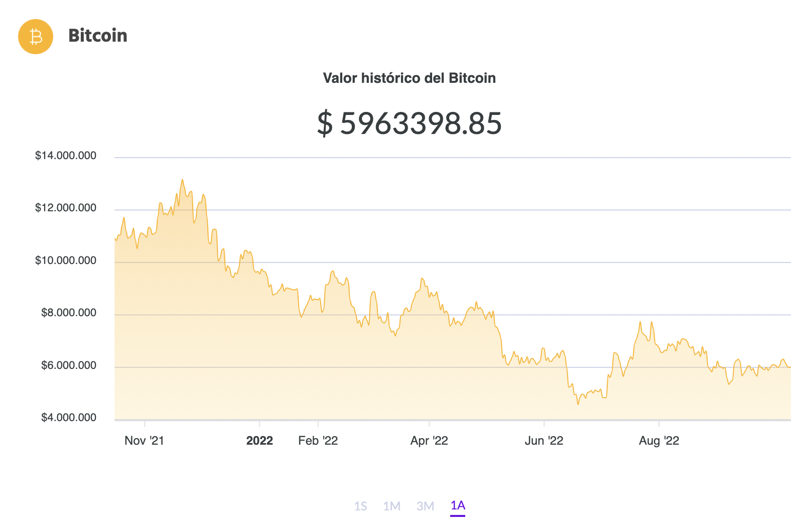Click the $14.000.000 y-axis label
This screenshot has width=808, height=532.
[67, 155]
